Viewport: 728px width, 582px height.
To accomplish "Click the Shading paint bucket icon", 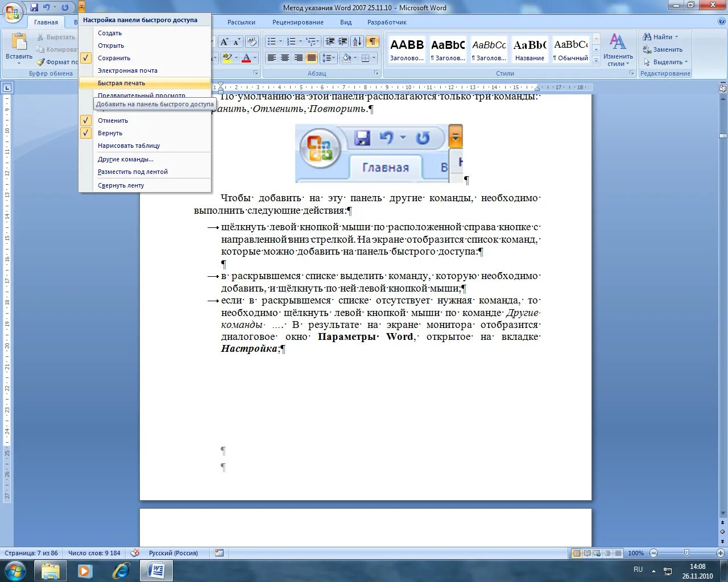I will point(346,58).
